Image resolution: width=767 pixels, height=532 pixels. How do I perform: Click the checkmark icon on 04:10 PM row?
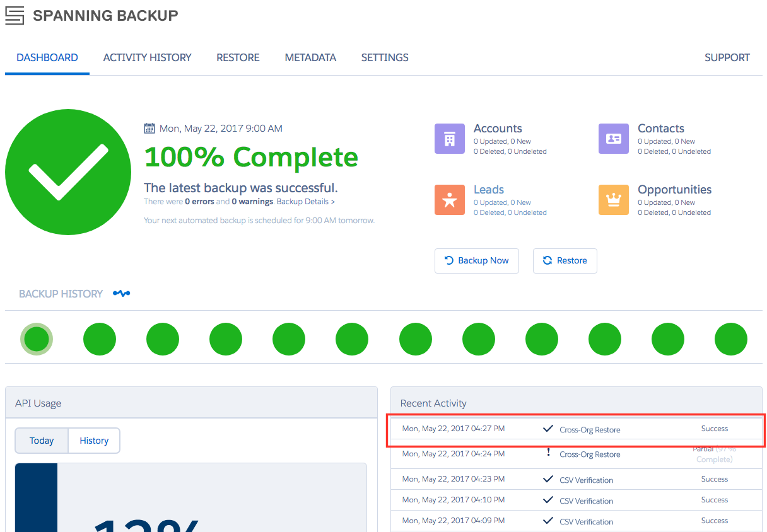point(548,500)
